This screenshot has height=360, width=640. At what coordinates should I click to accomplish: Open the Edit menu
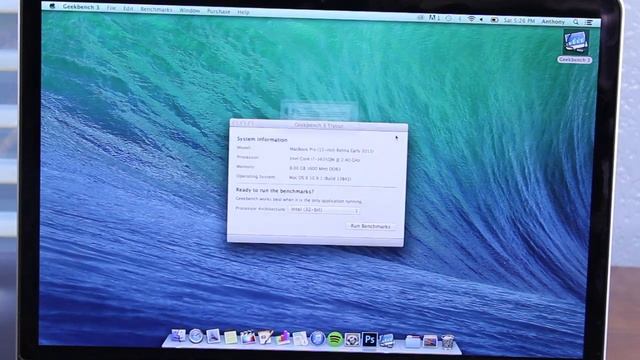pos(128,8)
